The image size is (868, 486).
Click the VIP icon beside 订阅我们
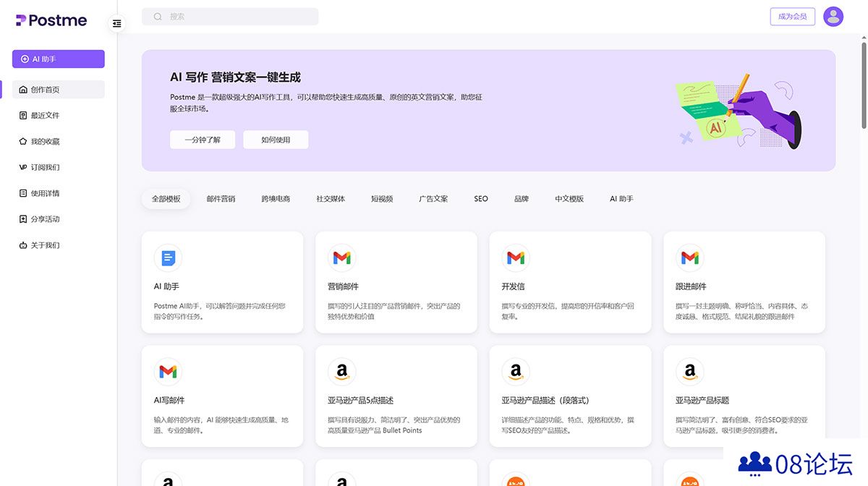click(23, 168)
